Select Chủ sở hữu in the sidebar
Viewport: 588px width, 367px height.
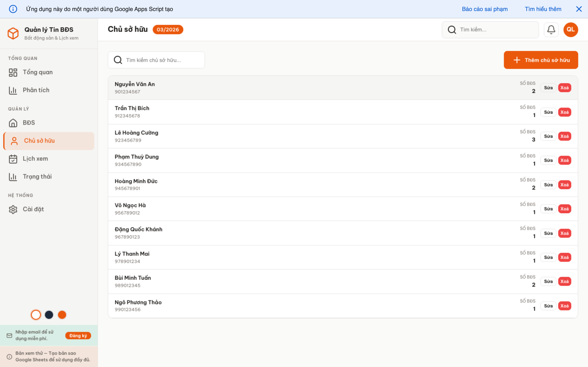click(x=40, y=140)
